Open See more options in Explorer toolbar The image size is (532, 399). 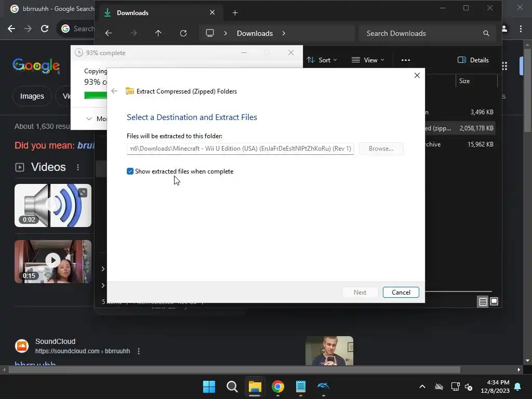tap(406, 60)
